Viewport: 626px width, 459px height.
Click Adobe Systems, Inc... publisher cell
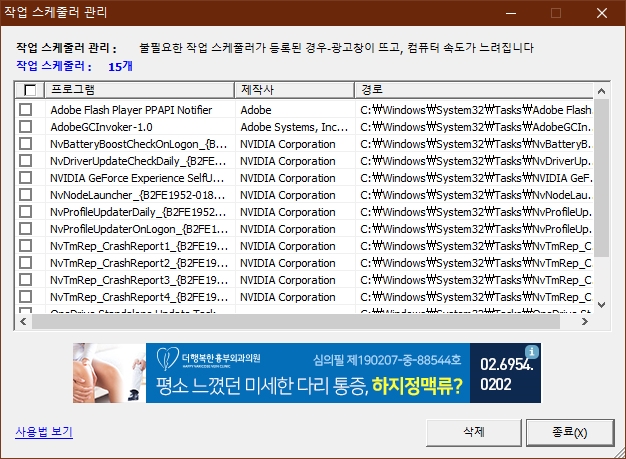point(294,127)
